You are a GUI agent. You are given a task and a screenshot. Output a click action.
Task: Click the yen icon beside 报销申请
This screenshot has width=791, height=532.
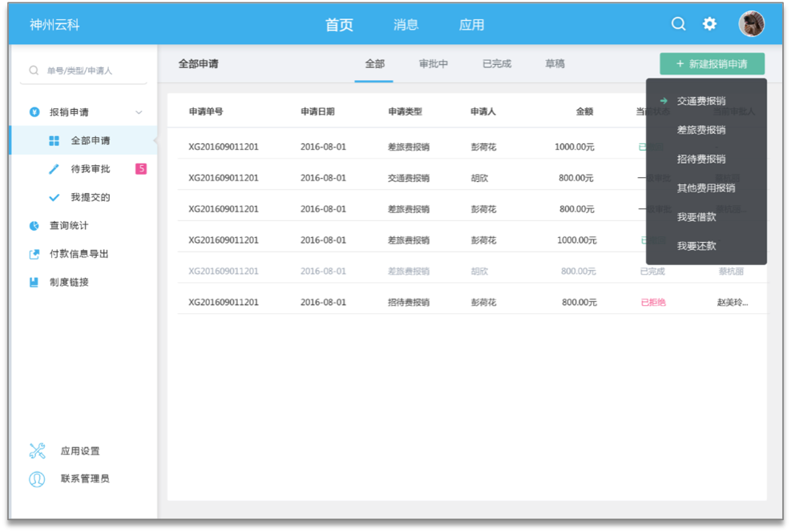[34, 112]
